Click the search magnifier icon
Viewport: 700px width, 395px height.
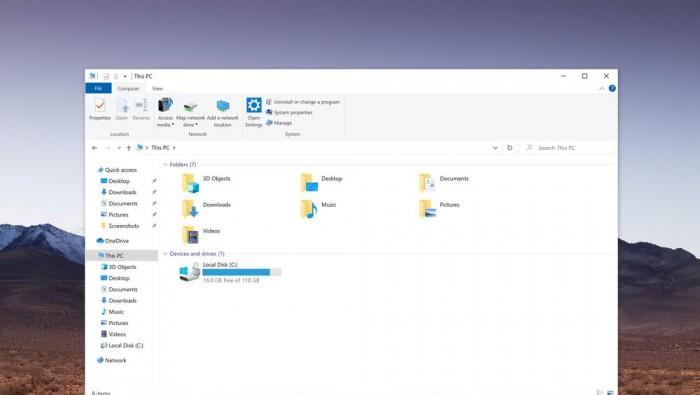point(529,147)
